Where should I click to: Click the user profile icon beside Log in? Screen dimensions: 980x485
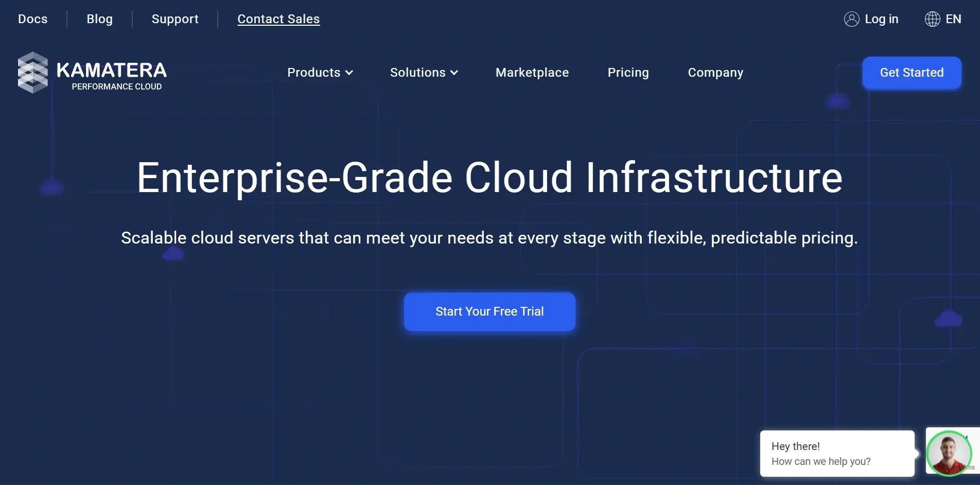click(851, 19)
